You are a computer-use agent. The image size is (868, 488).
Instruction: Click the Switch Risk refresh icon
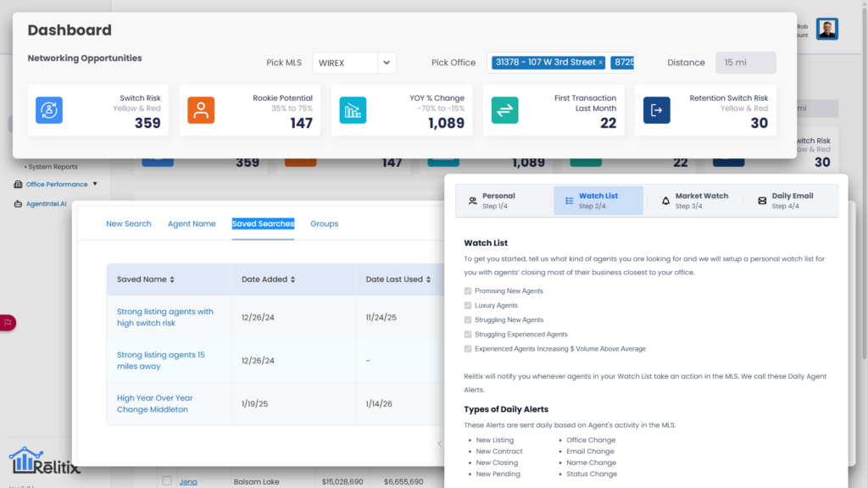click(x=48, y=110)
